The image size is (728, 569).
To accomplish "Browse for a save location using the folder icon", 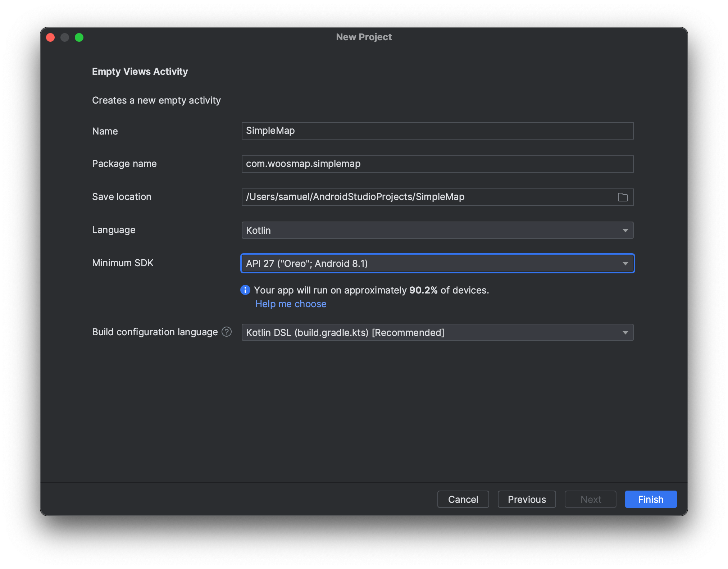I will coord(623,197).
